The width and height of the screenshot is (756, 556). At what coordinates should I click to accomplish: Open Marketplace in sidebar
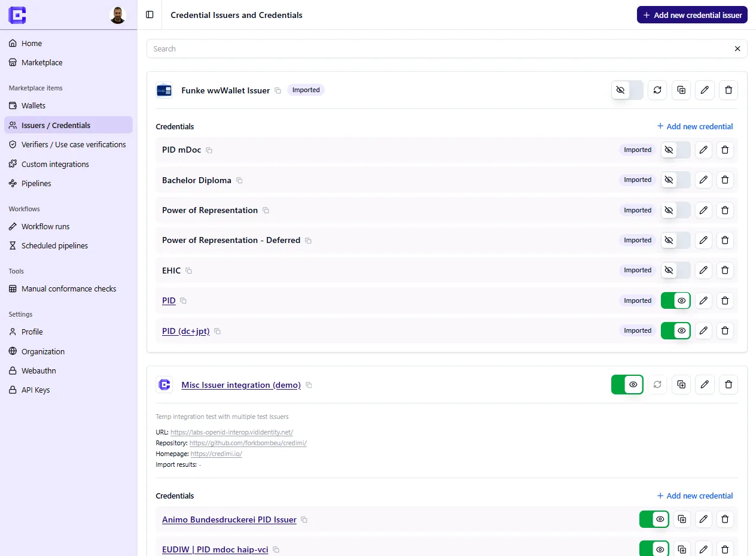coord(68,62)
